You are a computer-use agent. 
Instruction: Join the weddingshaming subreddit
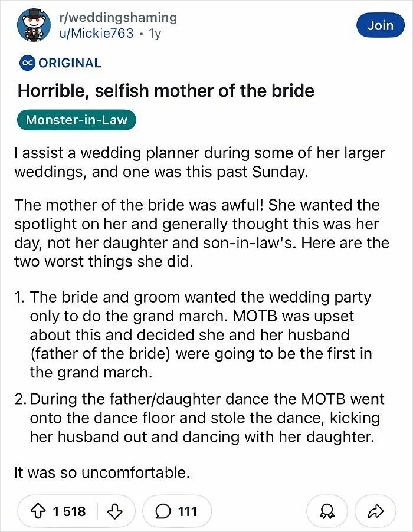point(381,25)
